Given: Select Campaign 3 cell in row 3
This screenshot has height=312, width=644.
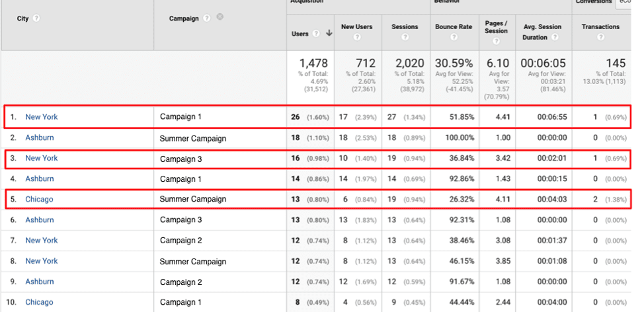Looking at the screenshot, I should pyautogui.click(x=181, y=159).
